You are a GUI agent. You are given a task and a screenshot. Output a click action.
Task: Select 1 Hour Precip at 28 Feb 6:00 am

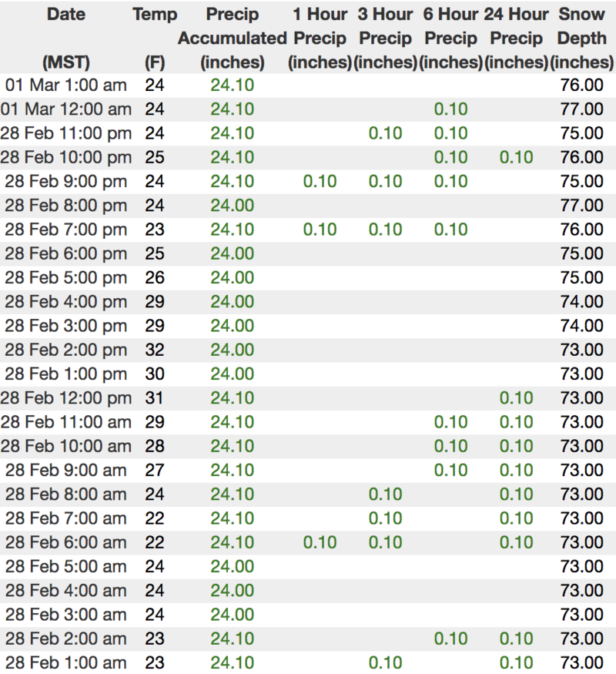coord(320,542)
